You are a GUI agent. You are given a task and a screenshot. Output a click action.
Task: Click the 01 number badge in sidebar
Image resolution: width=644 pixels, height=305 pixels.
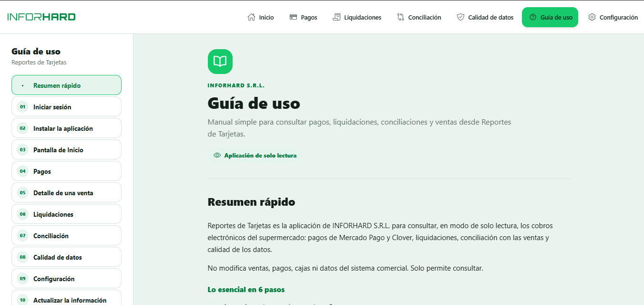(x=22, y=107)
